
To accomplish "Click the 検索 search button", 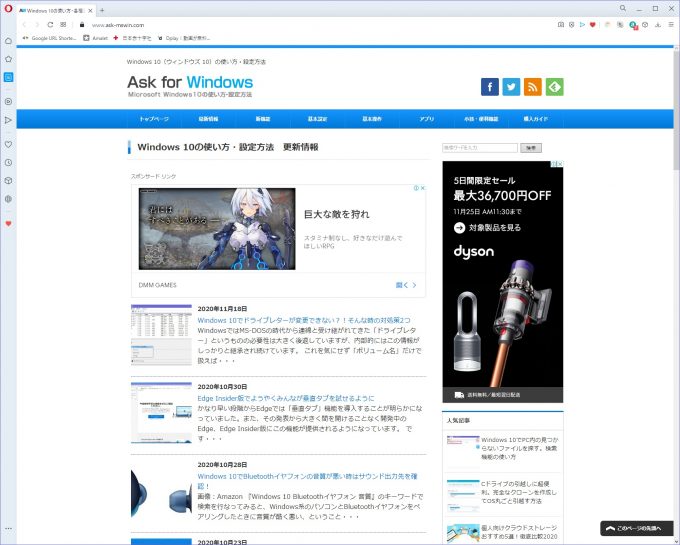I will click(x=531, y=148).
